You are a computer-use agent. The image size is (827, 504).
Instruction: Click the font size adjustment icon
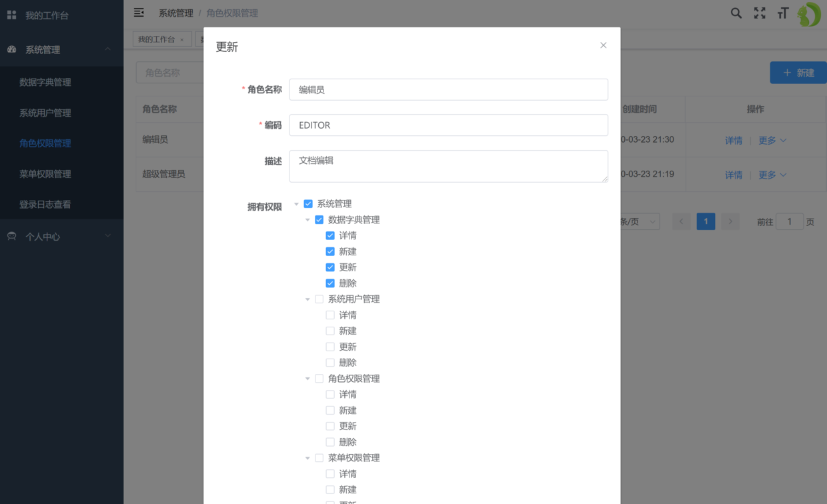click(782, 13)
